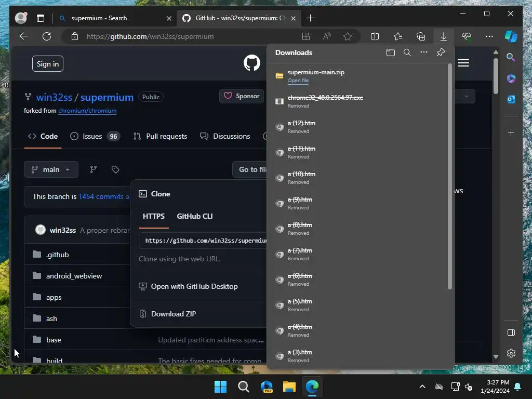Image resolution: width=532 pixels, height=399 pixels.
Task: Open the Discussions tab
Action: point(225,137)
